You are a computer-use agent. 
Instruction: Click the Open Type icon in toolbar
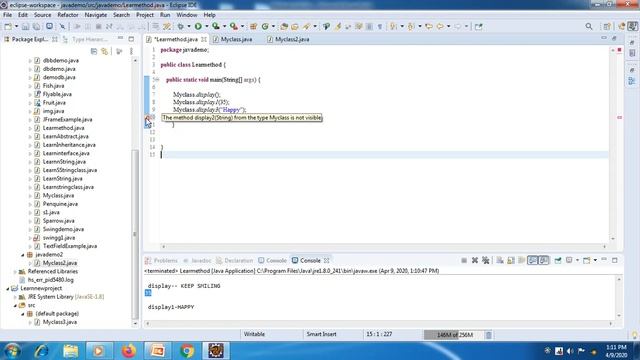(284, 26)
